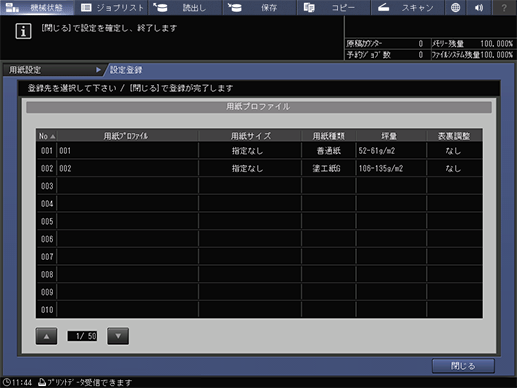Click the ファイルシステム残量 indicator
The image size is (517, 388).
pos(472,55)
